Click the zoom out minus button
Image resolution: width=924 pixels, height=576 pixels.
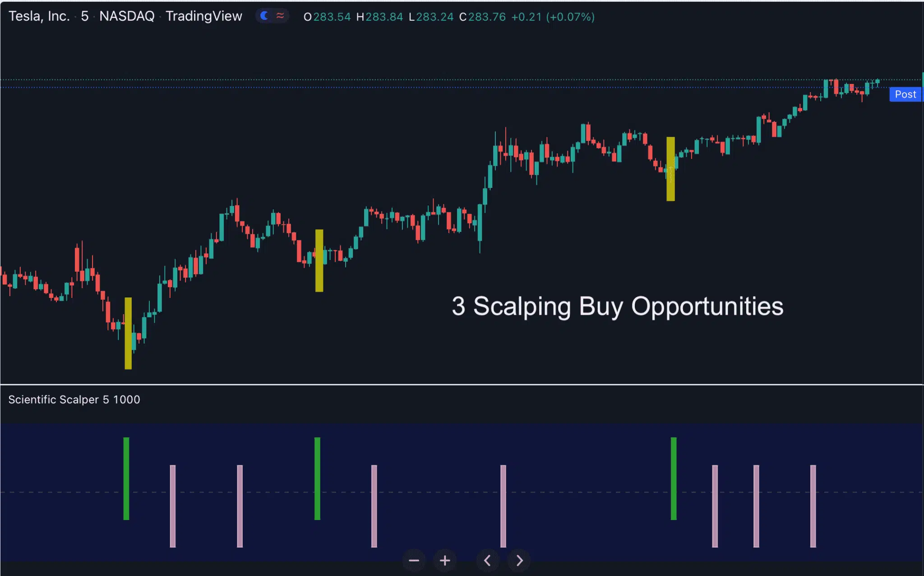[414, 561]
